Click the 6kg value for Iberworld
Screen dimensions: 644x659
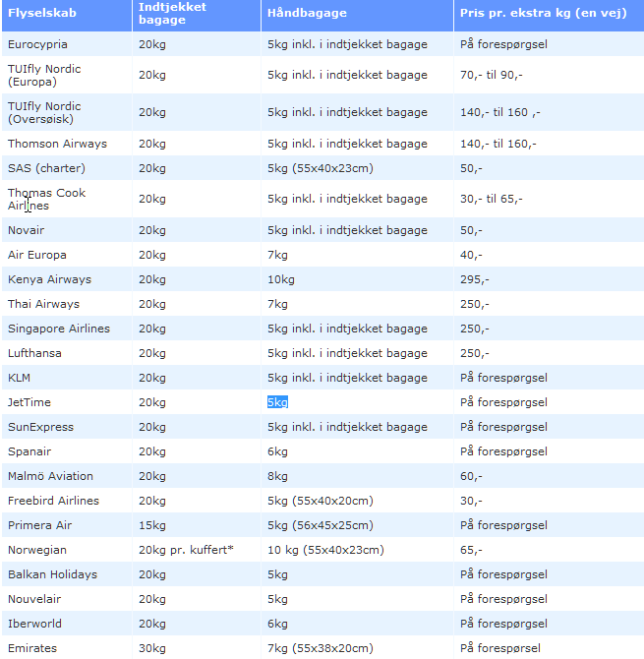pyautogui.click(x=277, y=624)
